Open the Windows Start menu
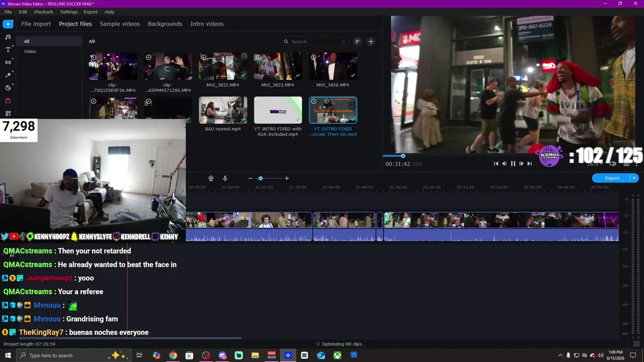 8,355
